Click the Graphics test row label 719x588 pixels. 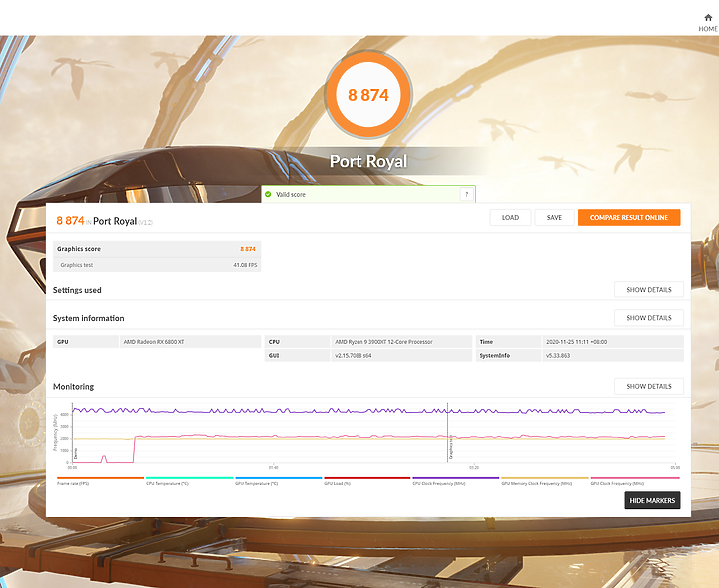coord(77,265)
